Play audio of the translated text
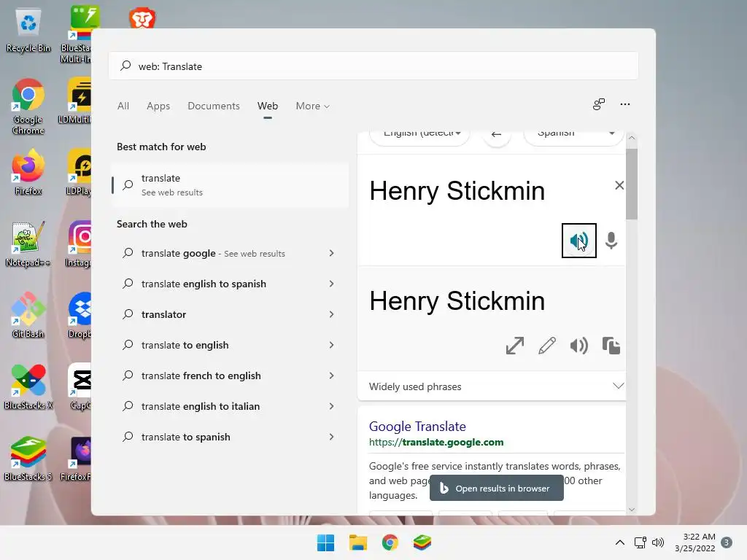 tap(578, 346)
